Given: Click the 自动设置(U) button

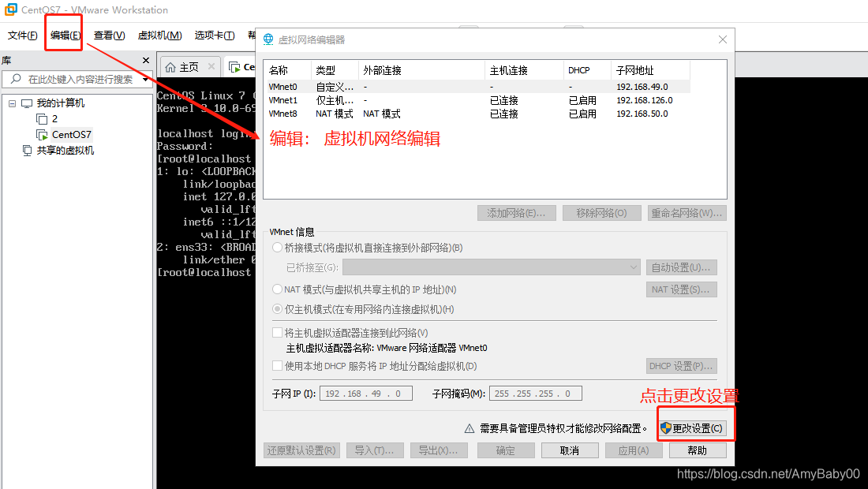Looking at the screenshot, I should (x=682, y=267).
